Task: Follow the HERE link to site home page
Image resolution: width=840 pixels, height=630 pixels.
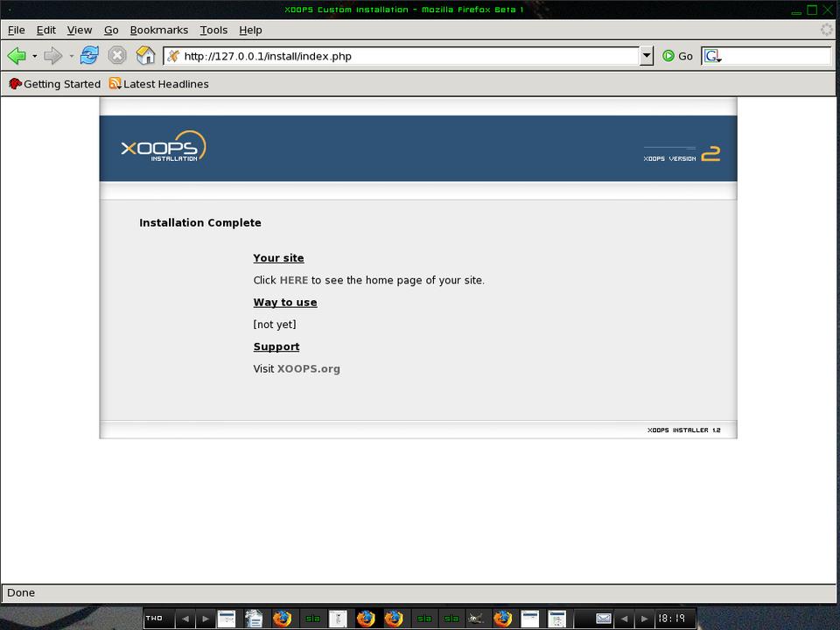Action: pos(294,280)
